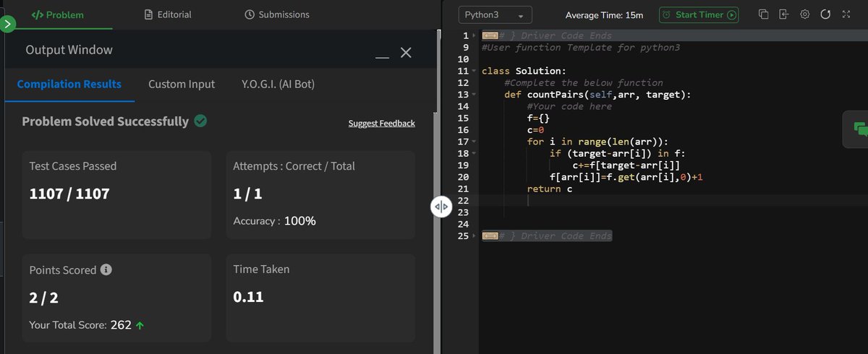
Task: Collapse class Solution at line 11
Action: pos(474,71)
